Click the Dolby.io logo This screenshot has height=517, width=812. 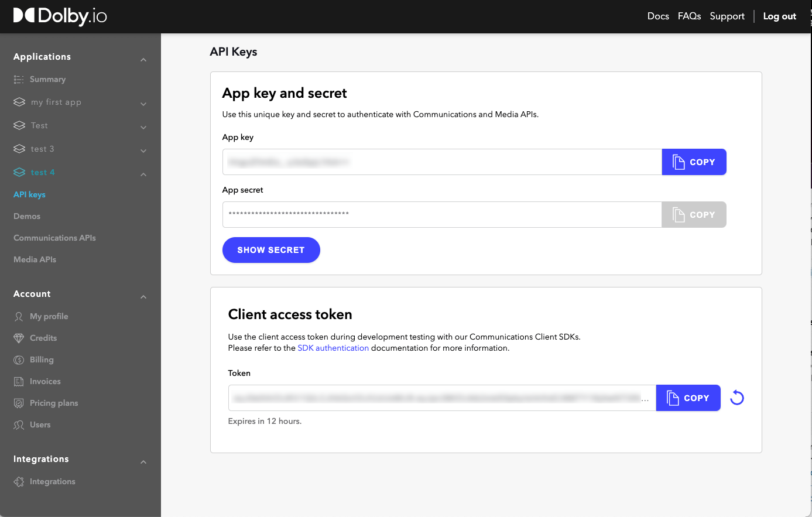click(x=59, y=16)
